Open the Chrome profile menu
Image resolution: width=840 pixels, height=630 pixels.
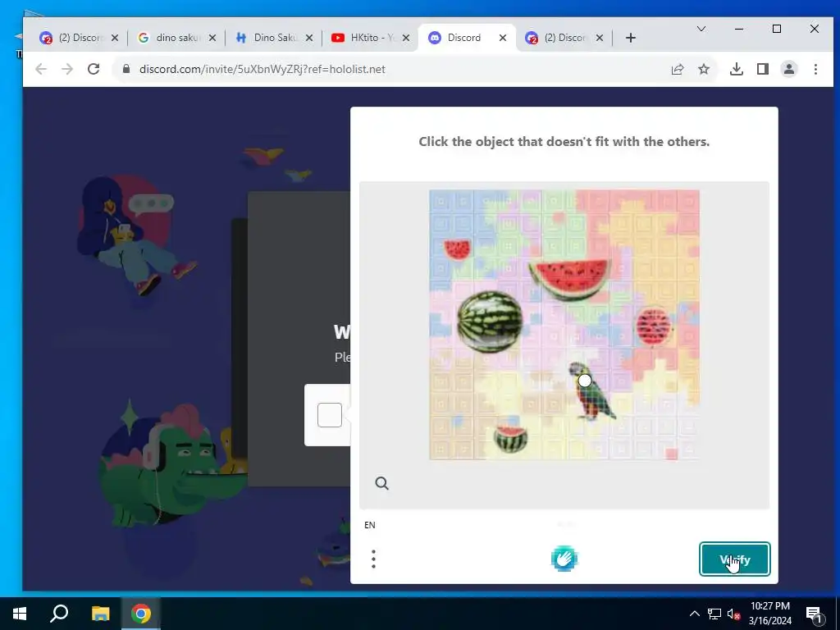pyautogui.click(x=789, y=69)
